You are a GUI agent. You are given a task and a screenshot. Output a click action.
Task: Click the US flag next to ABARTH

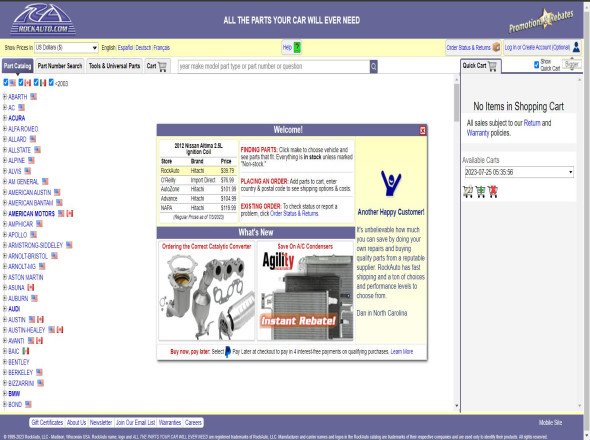(33, 96)
